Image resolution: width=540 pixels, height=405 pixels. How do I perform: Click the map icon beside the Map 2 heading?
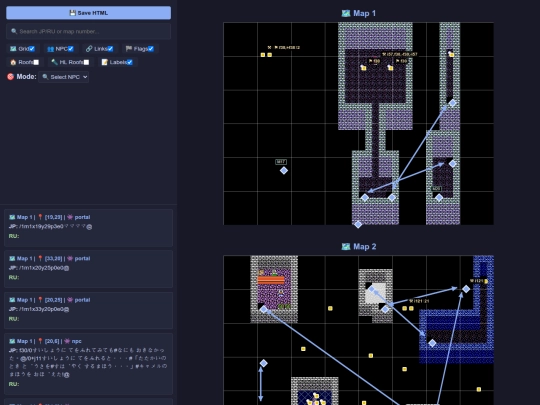click(x=346, y=247)
